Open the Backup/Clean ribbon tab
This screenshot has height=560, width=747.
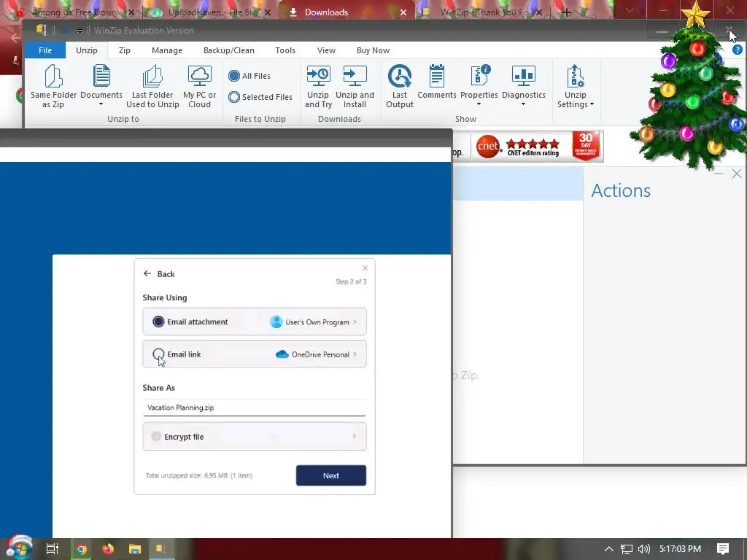pyautogui.click(x=228, y=50)
